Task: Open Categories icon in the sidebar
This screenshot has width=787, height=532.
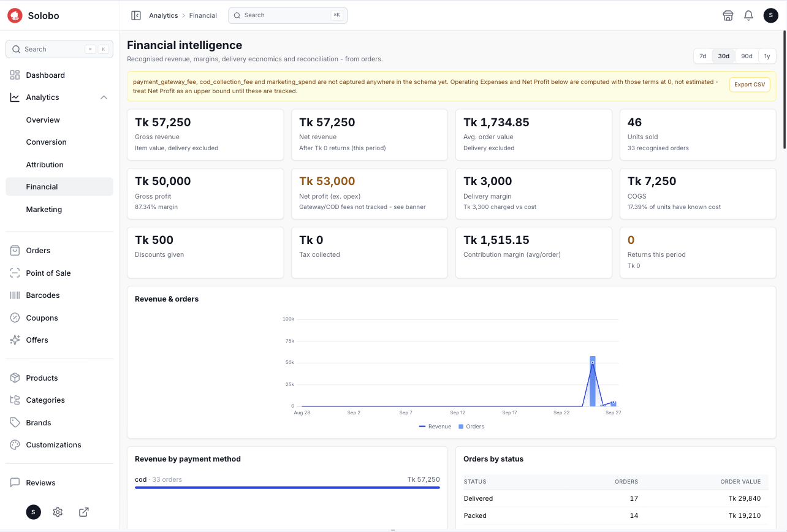Action: [x=15, y=400]
